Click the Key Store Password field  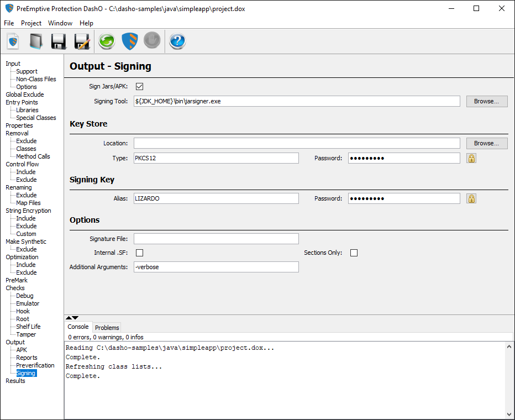[x=404, y=158]
